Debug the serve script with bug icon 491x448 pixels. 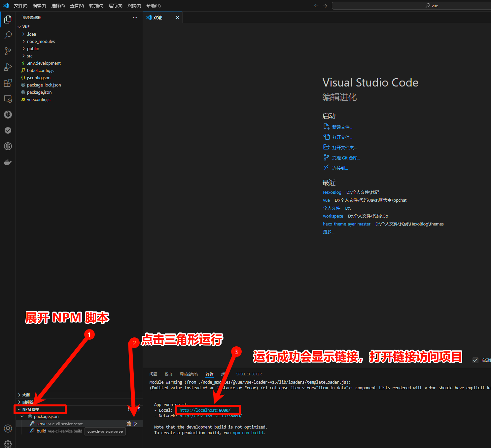129,424
